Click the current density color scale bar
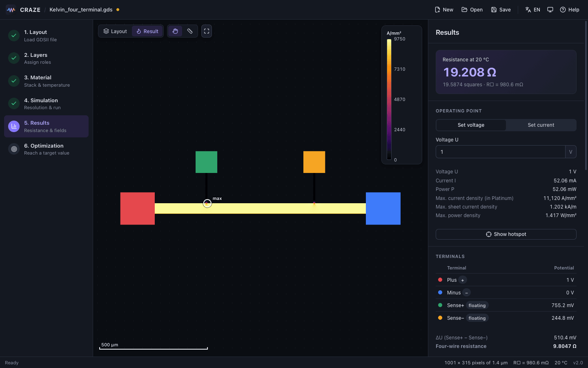This screenshot has height=368, width=588. (389, 99)
